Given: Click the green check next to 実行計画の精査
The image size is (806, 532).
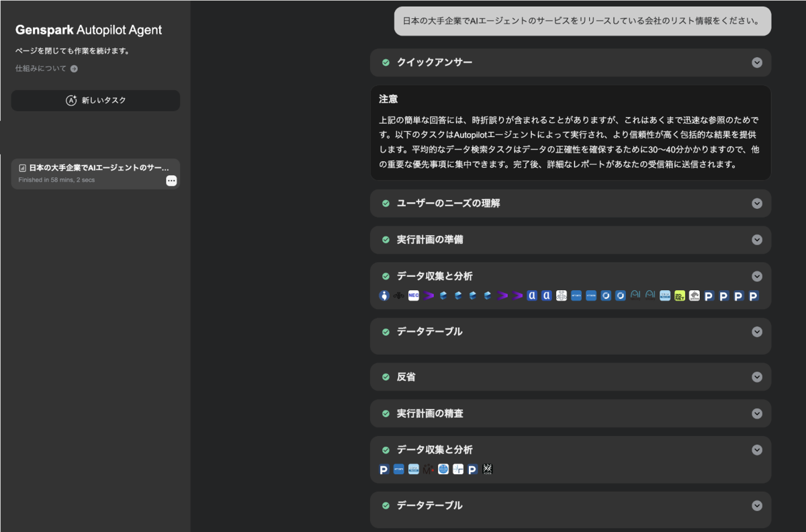Looking at the screenshot, I should [386, 414].
